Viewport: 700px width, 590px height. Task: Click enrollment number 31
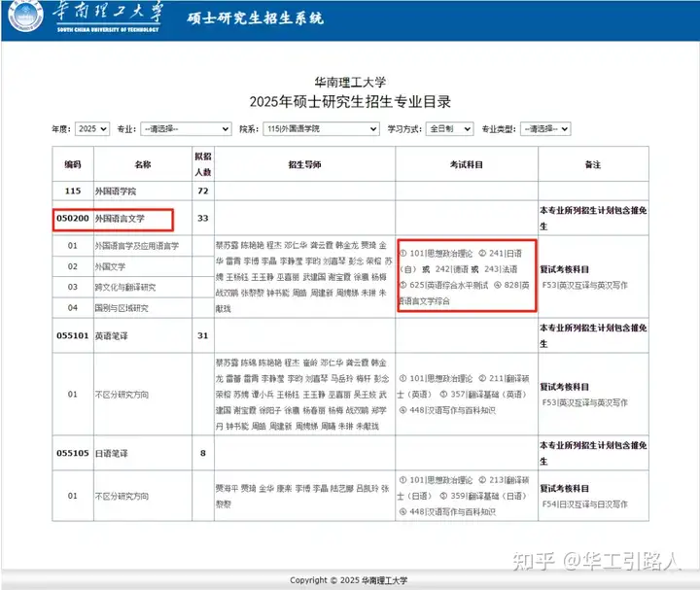(x=203, y=335)
